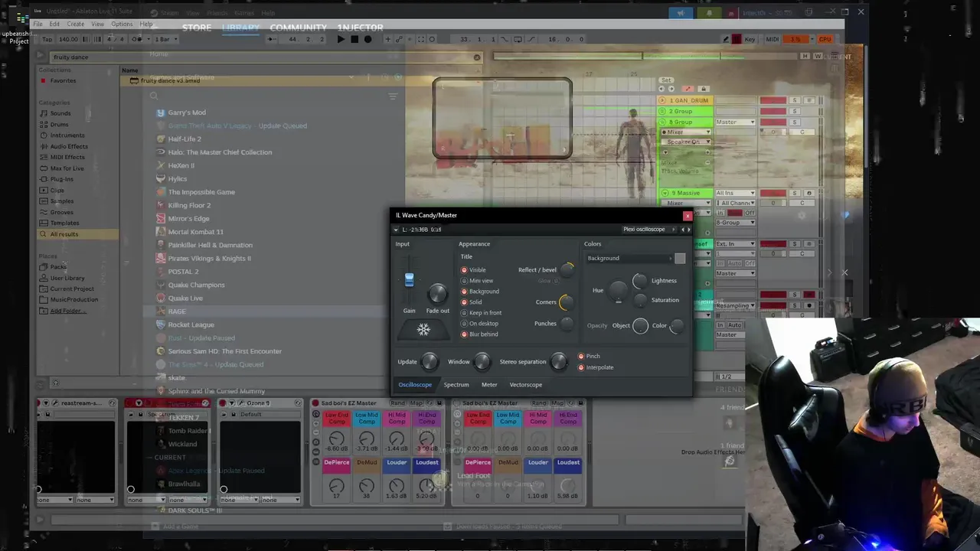The image size is (980, 551).
Task: Select the Drums category in browser
Action: [x=59, y=124]
